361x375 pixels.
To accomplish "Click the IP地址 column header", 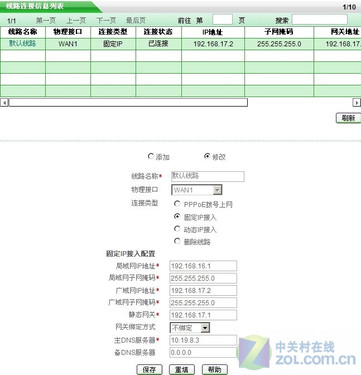I will pos(213,32).
